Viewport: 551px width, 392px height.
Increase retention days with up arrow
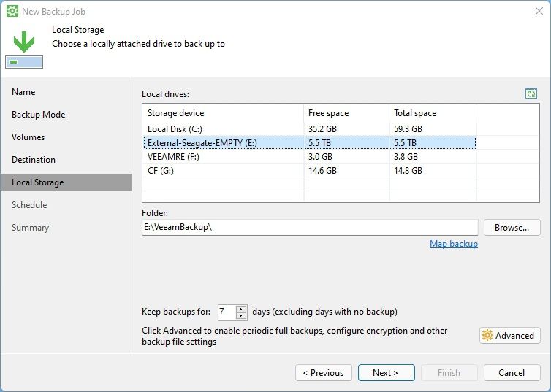[x=240, y=309]
